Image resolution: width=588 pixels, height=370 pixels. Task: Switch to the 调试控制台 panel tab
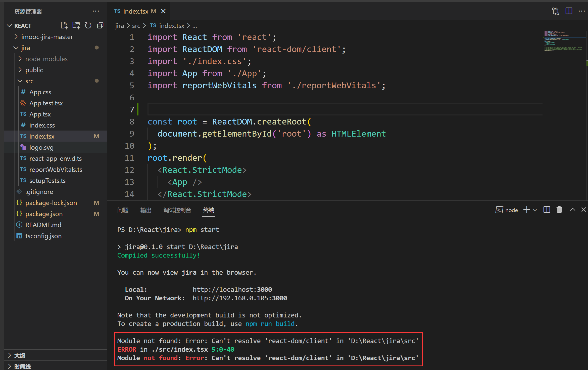coord(177,210)
